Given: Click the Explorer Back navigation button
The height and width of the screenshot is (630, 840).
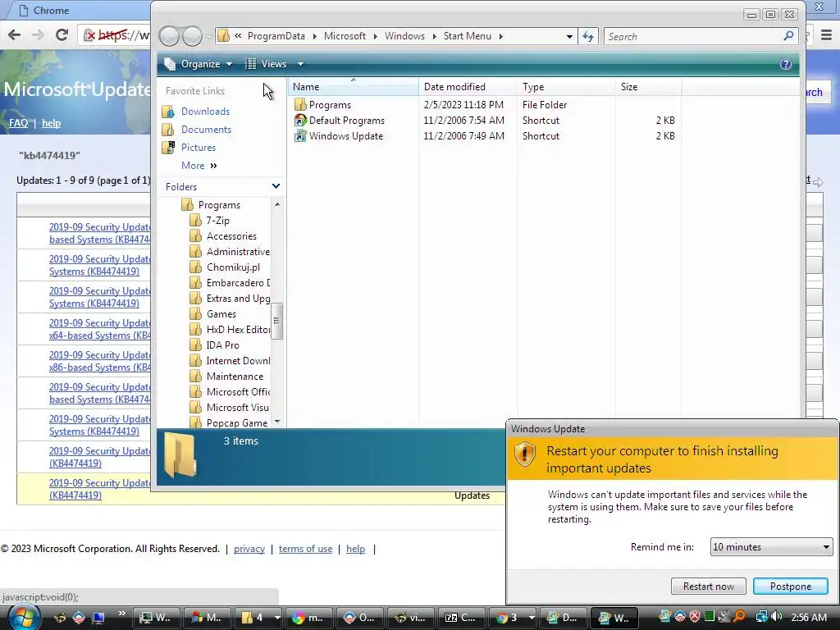Looking at the screenshot, I should coord(169,36).
